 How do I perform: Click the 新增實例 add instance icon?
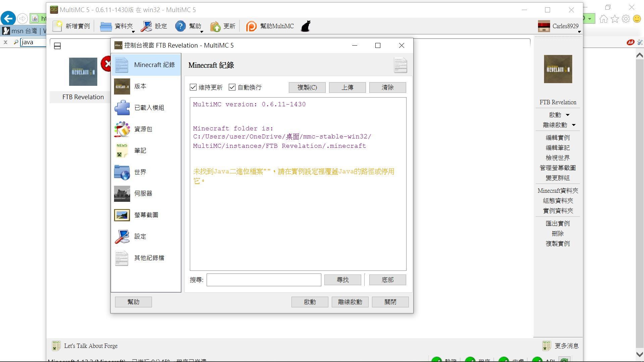pos(58,26)
